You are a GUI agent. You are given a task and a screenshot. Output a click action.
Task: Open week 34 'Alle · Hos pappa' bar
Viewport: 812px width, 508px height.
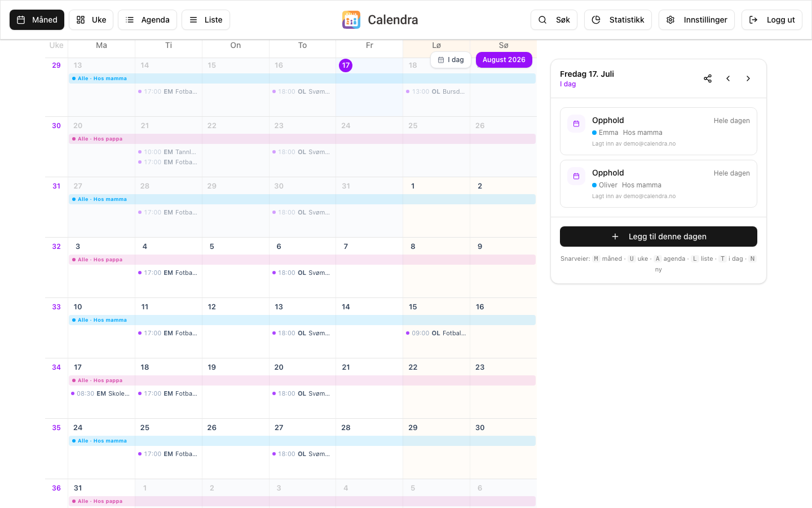(302, 380)
